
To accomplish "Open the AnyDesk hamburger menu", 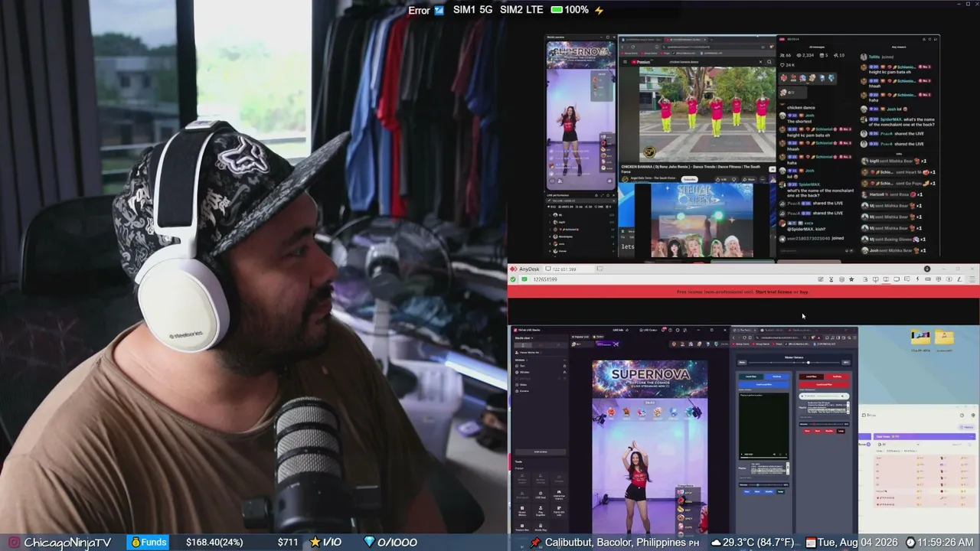I will click(972, 279).
